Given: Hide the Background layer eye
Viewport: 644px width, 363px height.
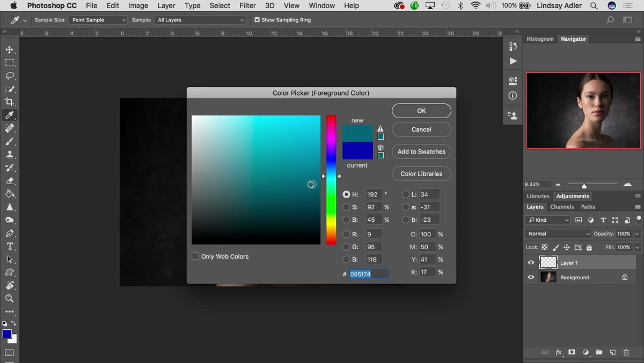Looking at the screenshot, I should point(531,277).
